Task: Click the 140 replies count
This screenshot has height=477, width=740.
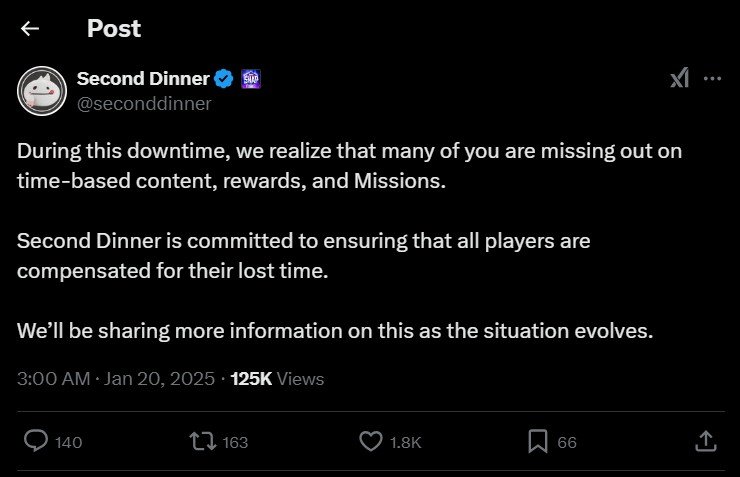Action: pos(68,443)
